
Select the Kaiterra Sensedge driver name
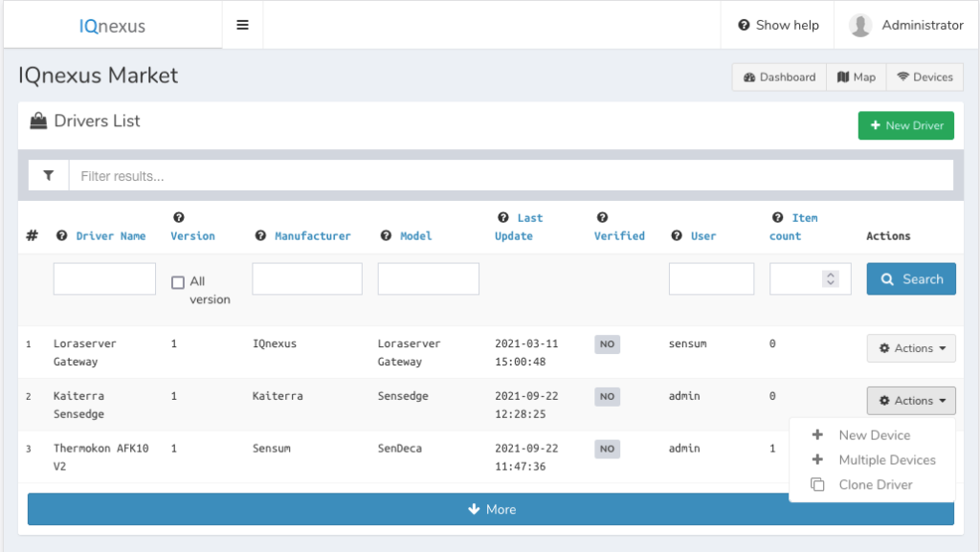pos(78,405)
